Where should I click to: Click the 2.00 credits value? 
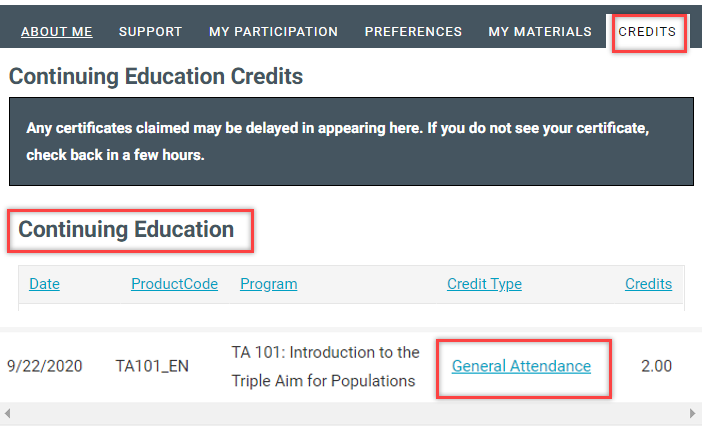pos(656,366)
